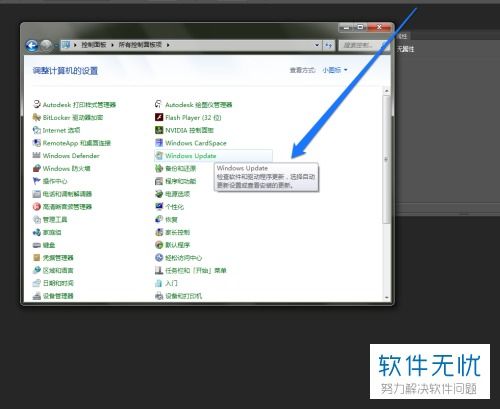The height and width of the screenshot is (409, 500).
Task: Open the address bar history dropdown arrow
Action: point(317,45)
